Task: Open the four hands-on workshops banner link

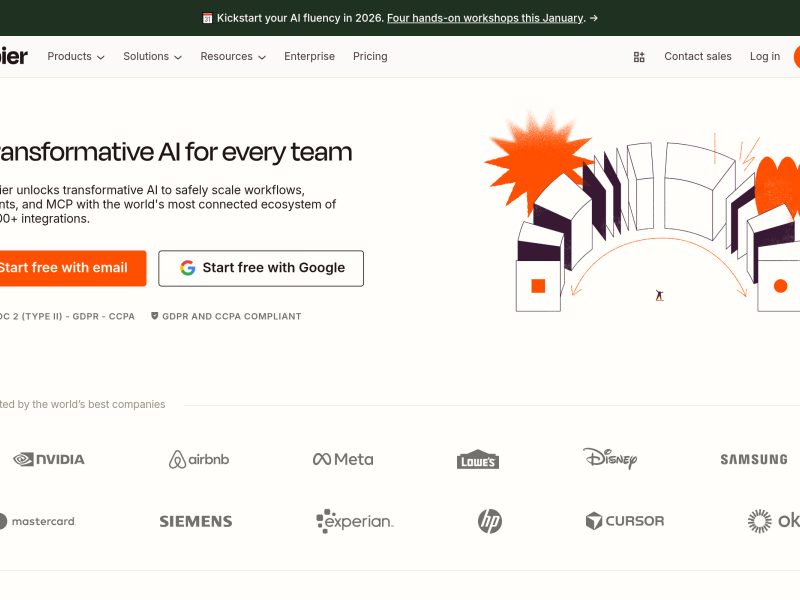Action: [485, 18]
